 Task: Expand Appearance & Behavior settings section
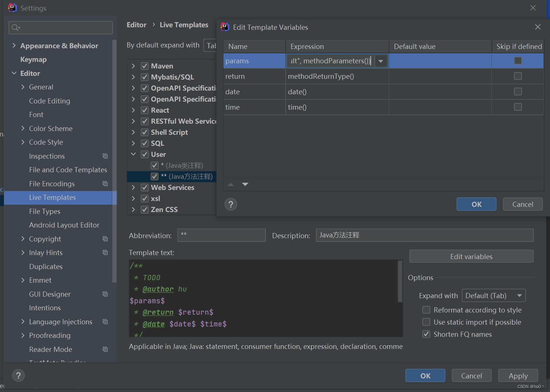[14, 46]
